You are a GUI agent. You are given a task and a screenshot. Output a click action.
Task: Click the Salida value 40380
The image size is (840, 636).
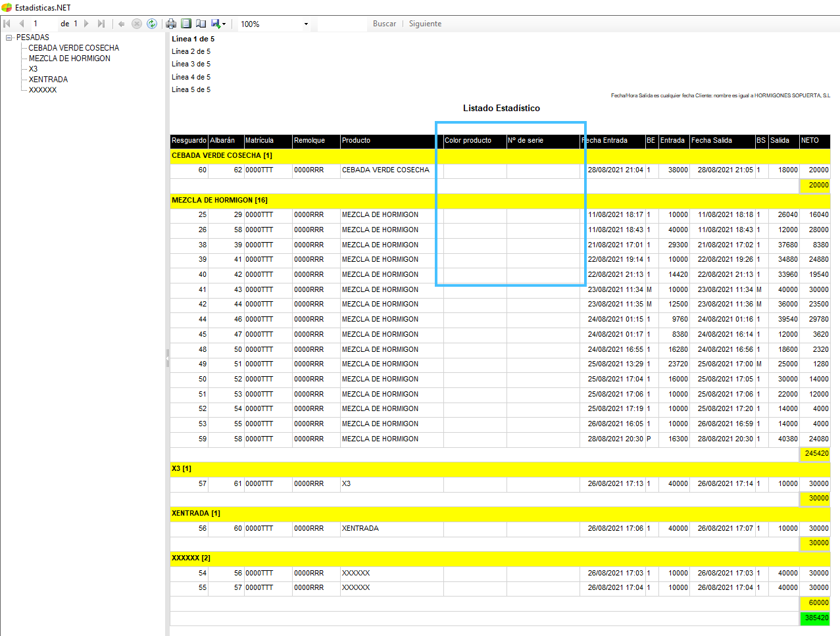[x=788, y=439]
